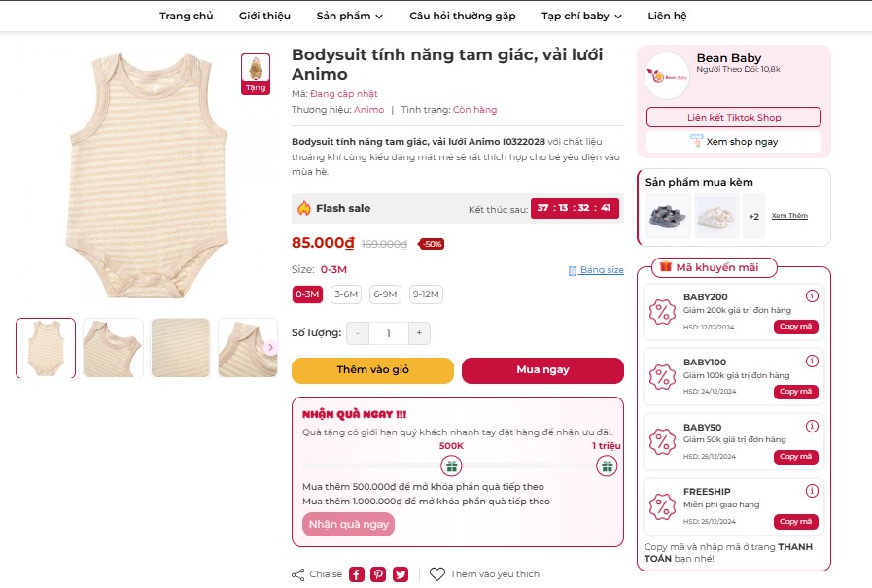This screenshot has height=588, width=872.
Task: Click the Mua ngay button
Action: (x=542, y=370)
